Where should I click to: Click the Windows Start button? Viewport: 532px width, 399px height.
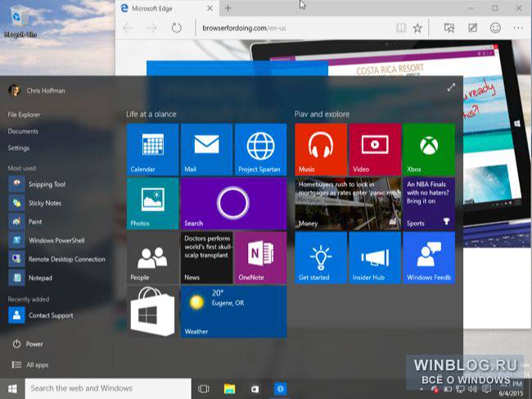[12, 388]
